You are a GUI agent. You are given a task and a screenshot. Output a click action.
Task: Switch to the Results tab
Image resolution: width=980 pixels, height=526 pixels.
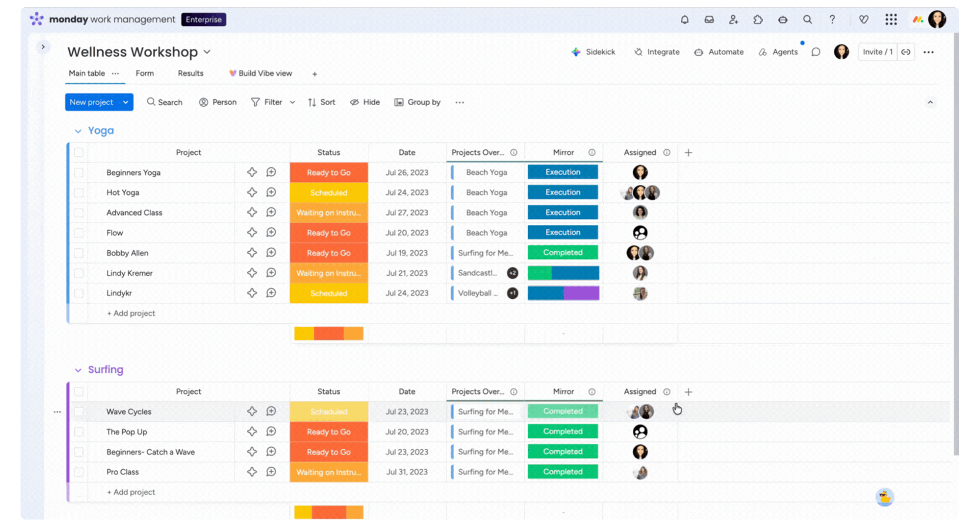click(x=190, y=73)
